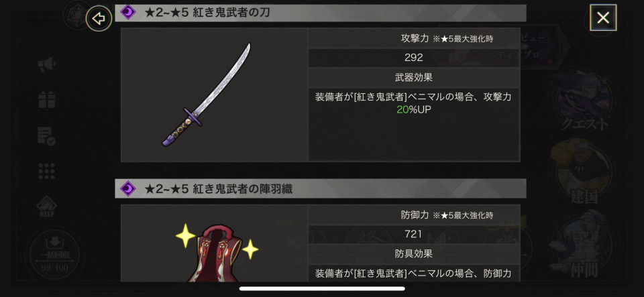Close the equipment detail overlay
The width and height of the screenshot is (644, 297).
[x=603, y=17]
